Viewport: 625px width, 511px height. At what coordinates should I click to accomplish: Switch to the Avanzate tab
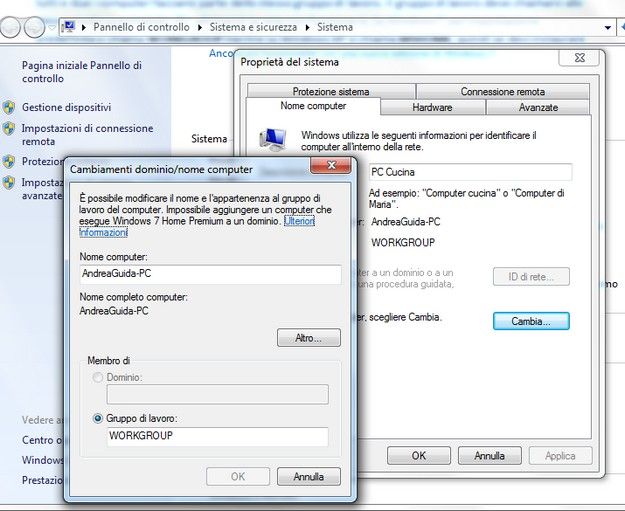point(538,107)
